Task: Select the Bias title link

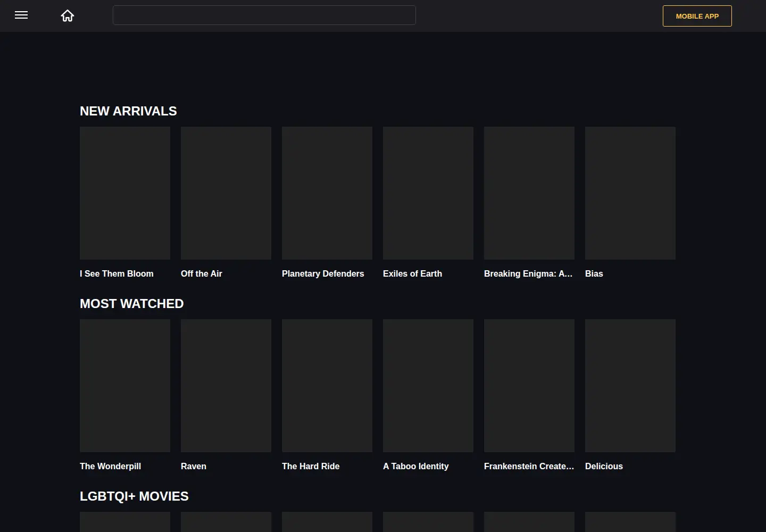Action: point(594,273)
